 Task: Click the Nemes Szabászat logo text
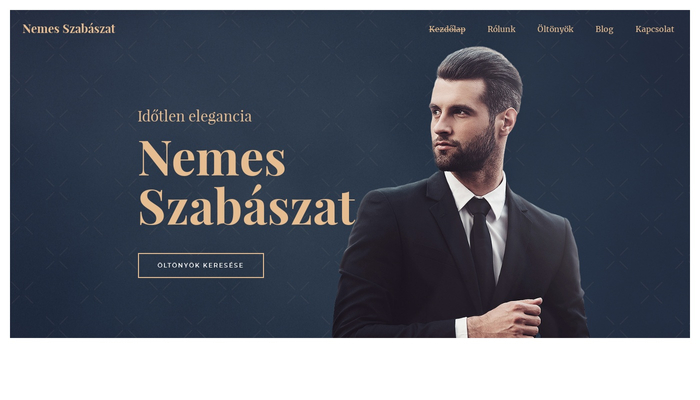[x=69, y=29]
